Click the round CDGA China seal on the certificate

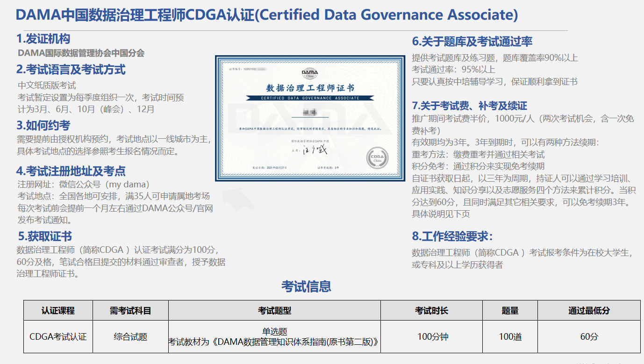point(377,157)
